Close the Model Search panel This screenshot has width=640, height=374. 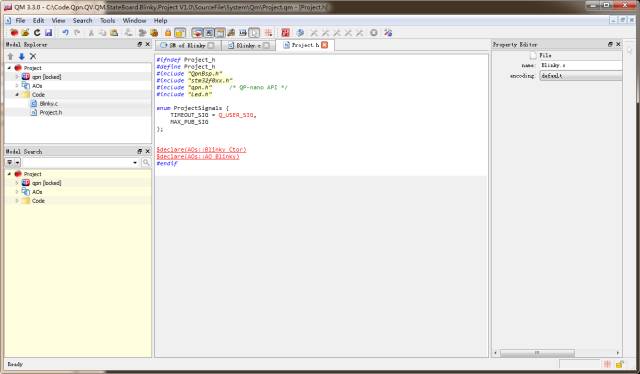click(148, 151)
